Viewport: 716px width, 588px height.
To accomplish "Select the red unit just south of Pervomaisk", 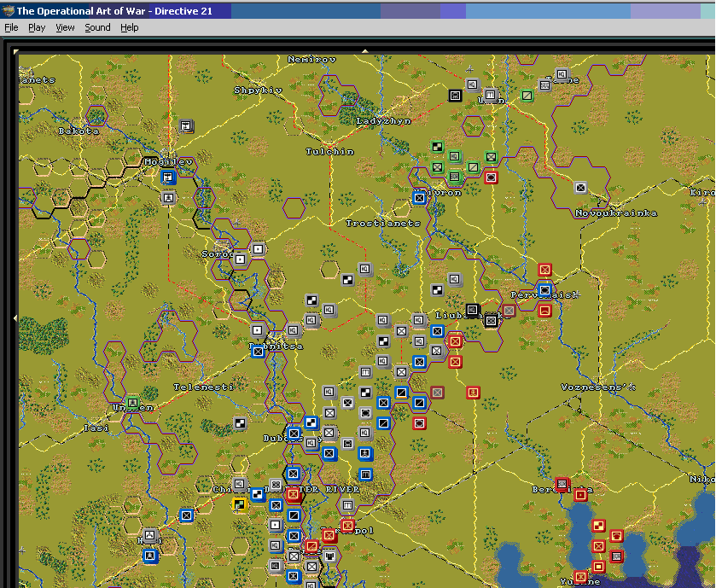I will click(x=544, y=311).
